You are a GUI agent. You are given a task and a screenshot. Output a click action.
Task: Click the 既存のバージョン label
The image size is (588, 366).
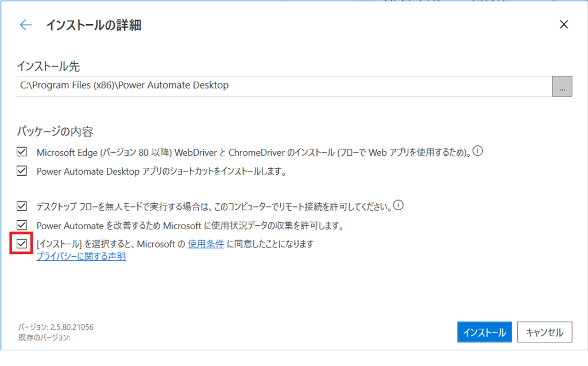44,337
